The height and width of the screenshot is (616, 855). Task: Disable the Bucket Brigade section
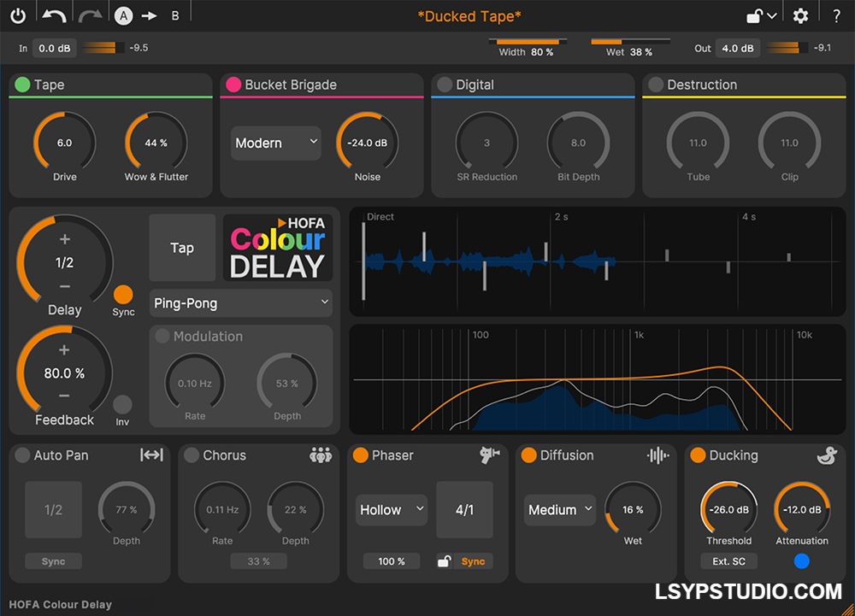233,85
